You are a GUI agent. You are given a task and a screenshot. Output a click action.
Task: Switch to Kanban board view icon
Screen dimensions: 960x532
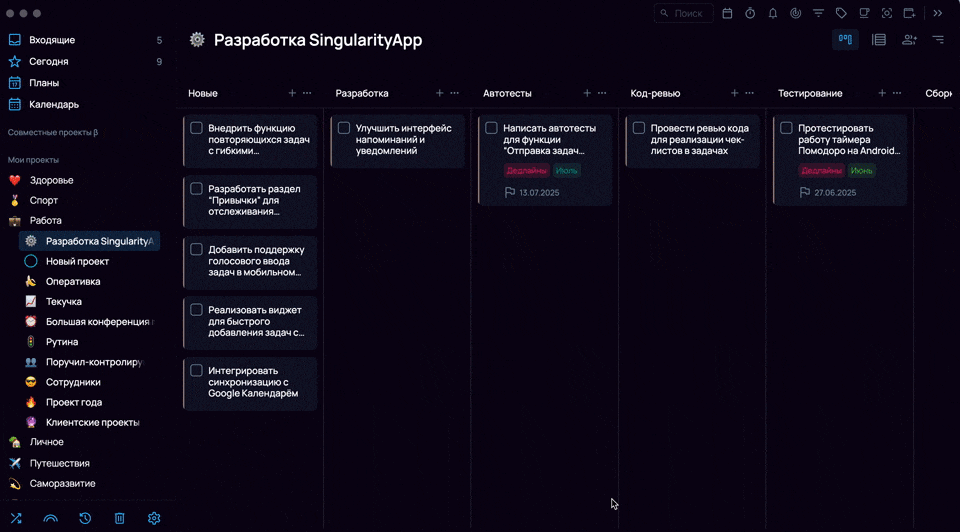(845, 40)
